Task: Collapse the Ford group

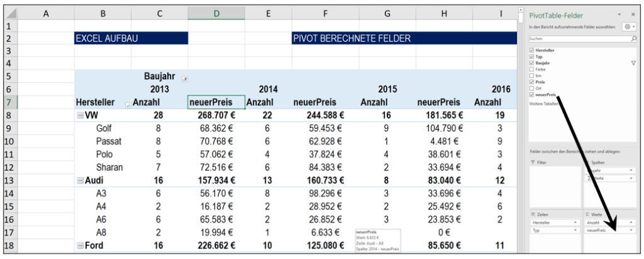Action: click(80, 245)
